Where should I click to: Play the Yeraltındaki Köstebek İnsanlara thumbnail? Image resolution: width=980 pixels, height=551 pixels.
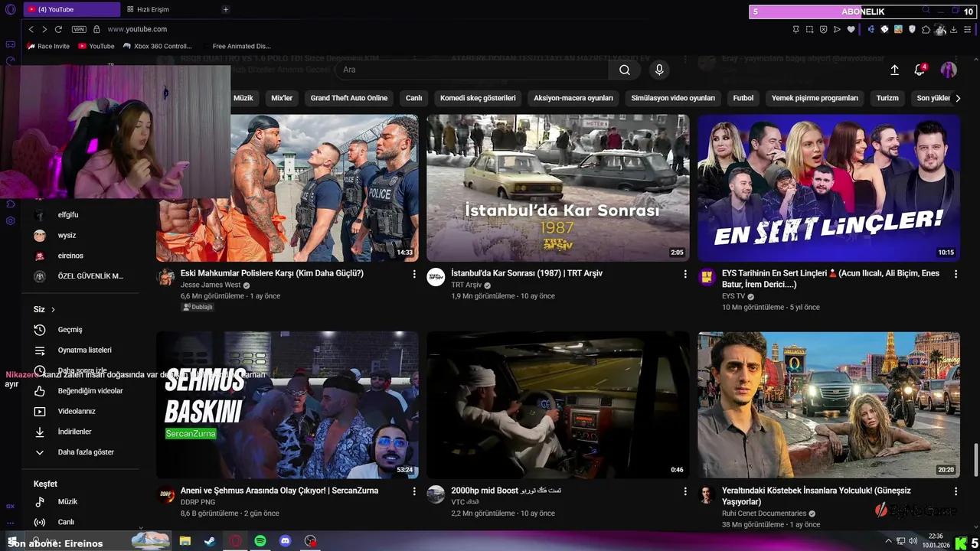pyautogui.click(x=828, y=405)
